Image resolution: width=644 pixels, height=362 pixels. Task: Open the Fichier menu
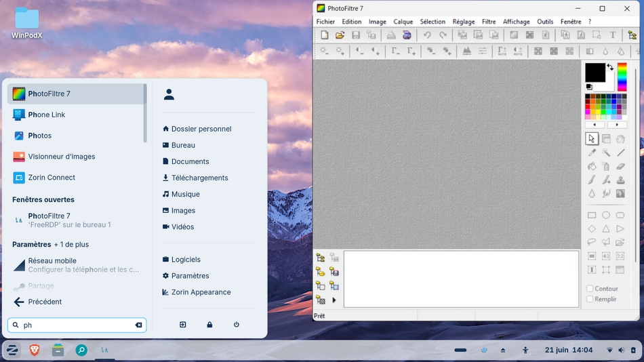pos(325,22)
